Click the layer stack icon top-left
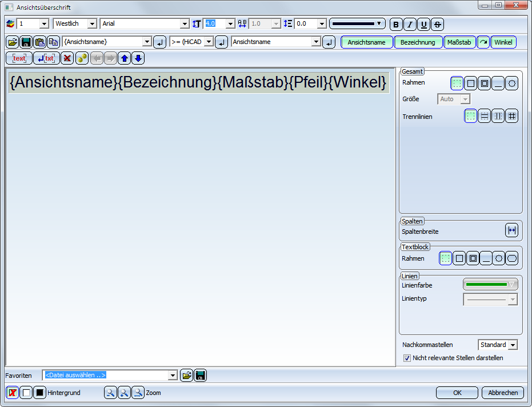Viewport: 532px width, 407px height. point(10,24)
